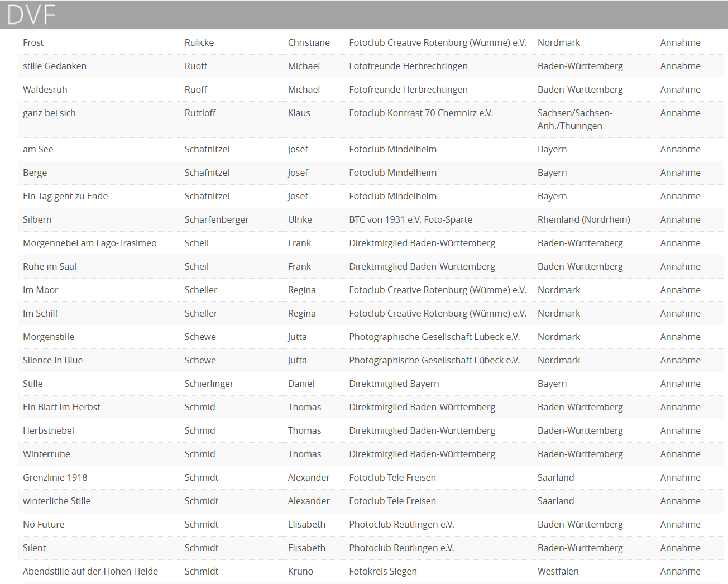Click 'Annahme' in the Stille row

[x=680, y=384]
